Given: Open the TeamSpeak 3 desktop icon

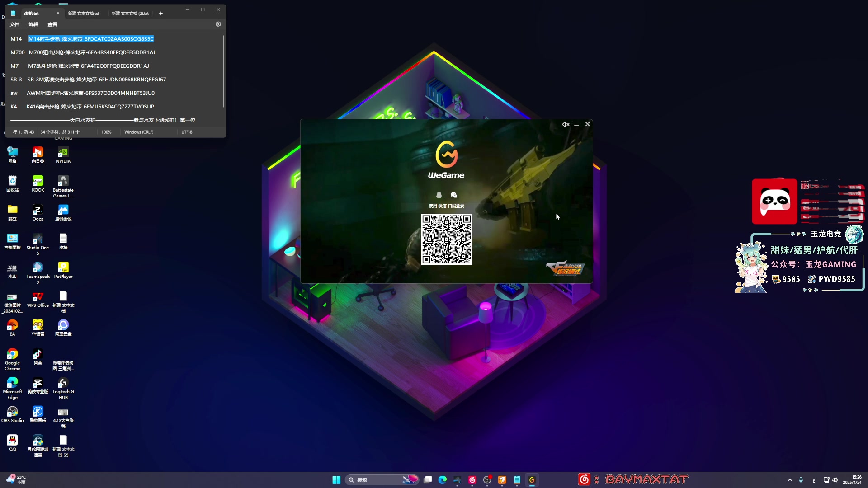Looking at the screenshot, I should point(38,273).
